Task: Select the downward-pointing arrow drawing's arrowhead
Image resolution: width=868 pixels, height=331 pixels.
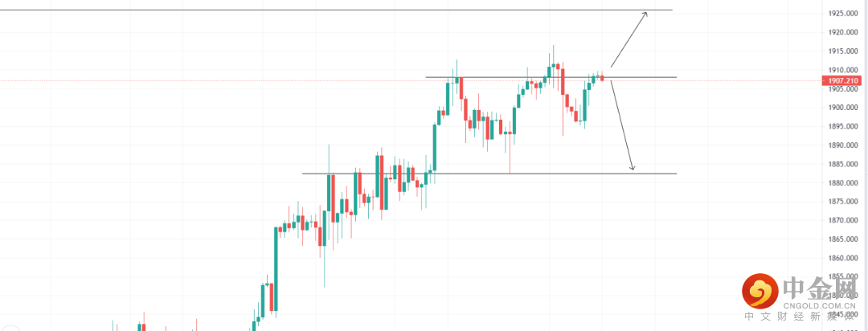Action: (633, 167)
